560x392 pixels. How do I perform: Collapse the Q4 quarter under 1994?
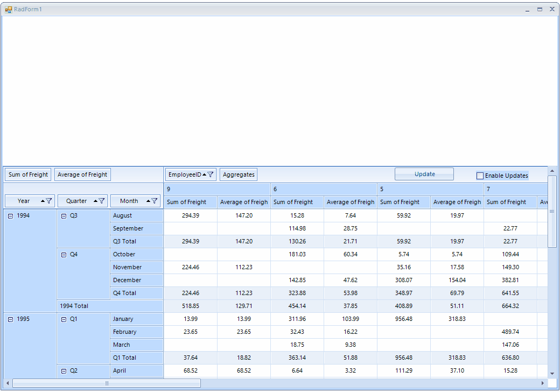point(64,254)
